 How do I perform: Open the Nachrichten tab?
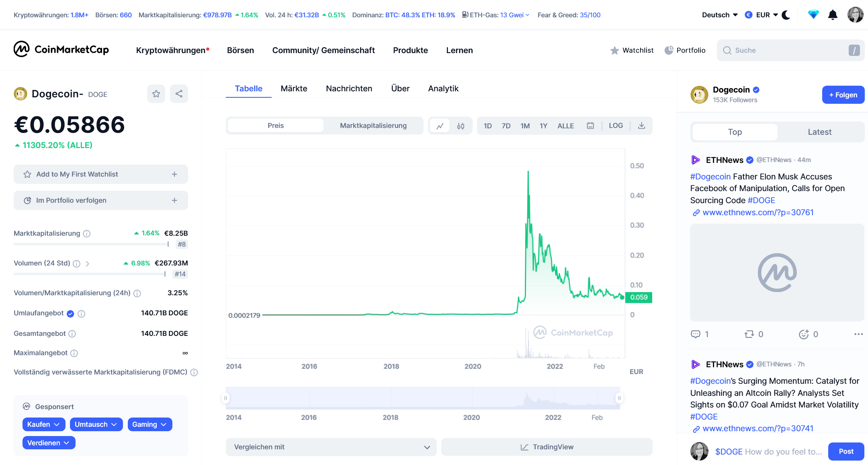tap(349, 88)
